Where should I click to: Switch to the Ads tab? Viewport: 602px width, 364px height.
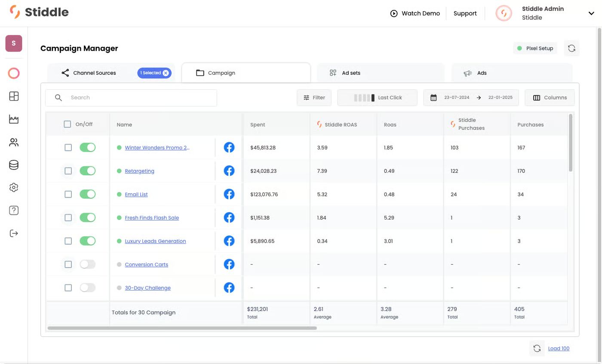point(512,73)
